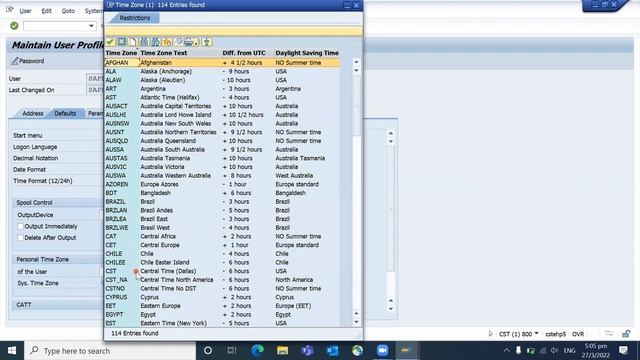Open the help question mark icon
The image size is (640, 360).
click(178, 42)
